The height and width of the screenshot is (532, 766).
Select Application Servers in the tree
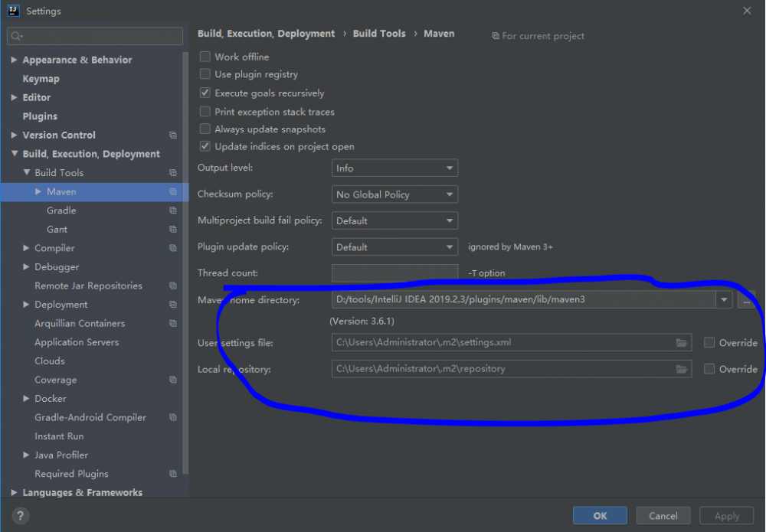pyautogui.click(x=77, y=342)
